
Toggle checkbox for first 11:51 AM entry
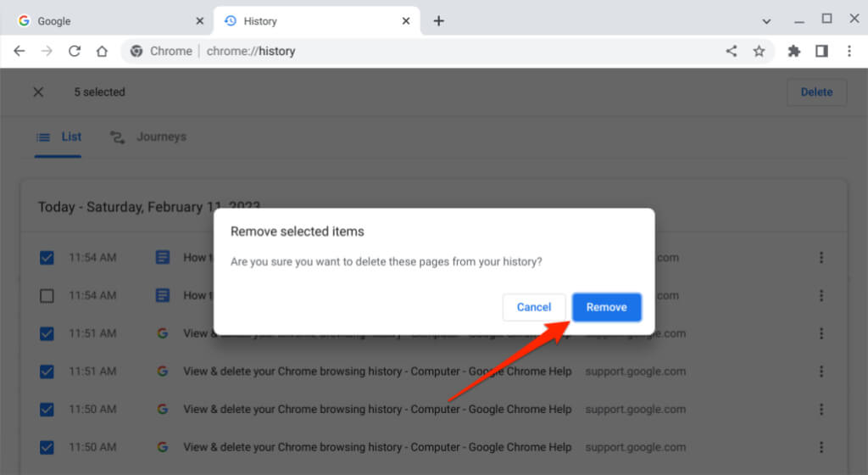pos(47,333)
